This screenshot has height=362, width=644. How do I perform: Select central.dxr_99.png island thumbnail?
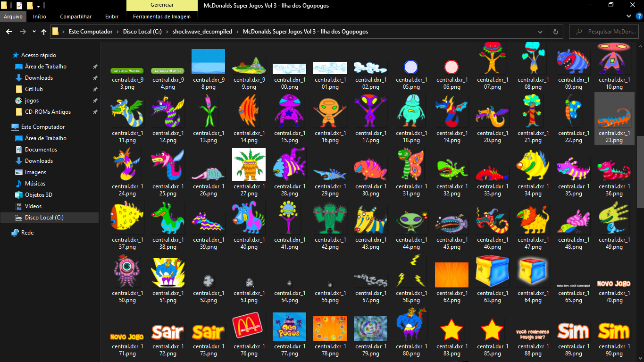click(249, 66)
